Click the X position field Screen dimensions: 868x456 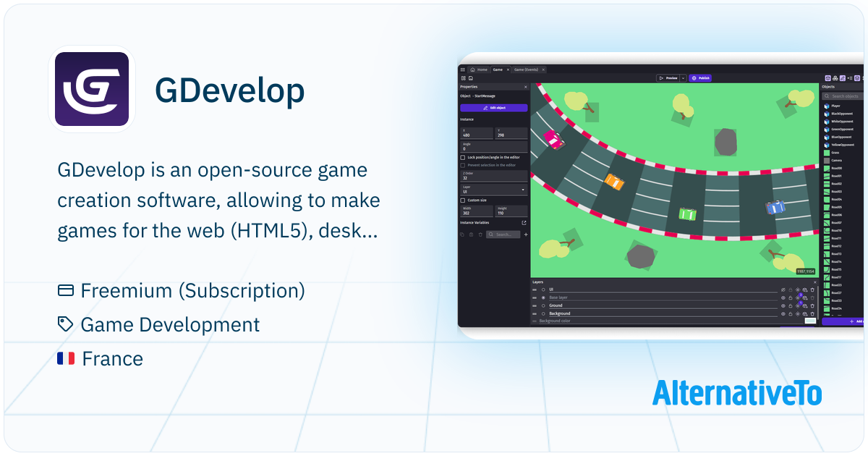[x=477, y=133]
